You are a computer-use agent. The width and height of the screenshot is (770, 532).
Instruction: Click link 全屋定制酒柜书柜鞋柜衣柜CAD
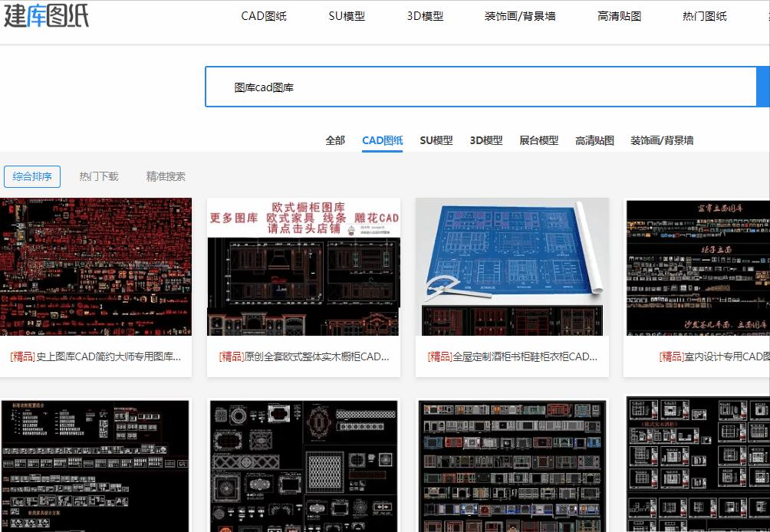tap(511, 356)
